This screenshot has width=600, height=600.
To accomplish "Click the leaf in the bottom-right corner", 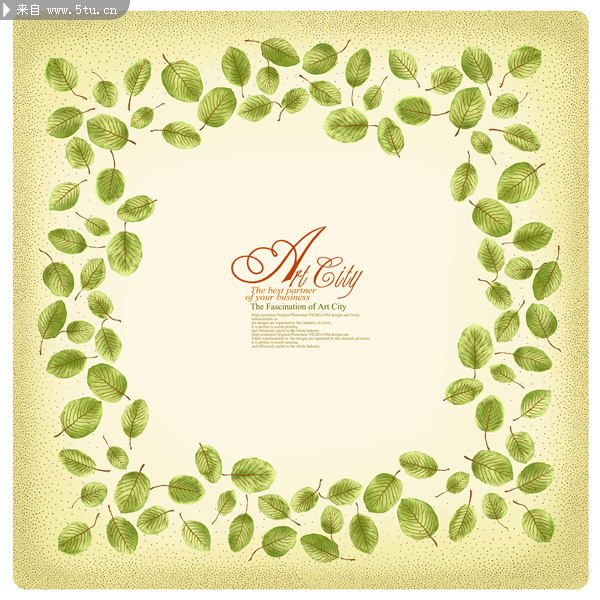I will (537, 524).
